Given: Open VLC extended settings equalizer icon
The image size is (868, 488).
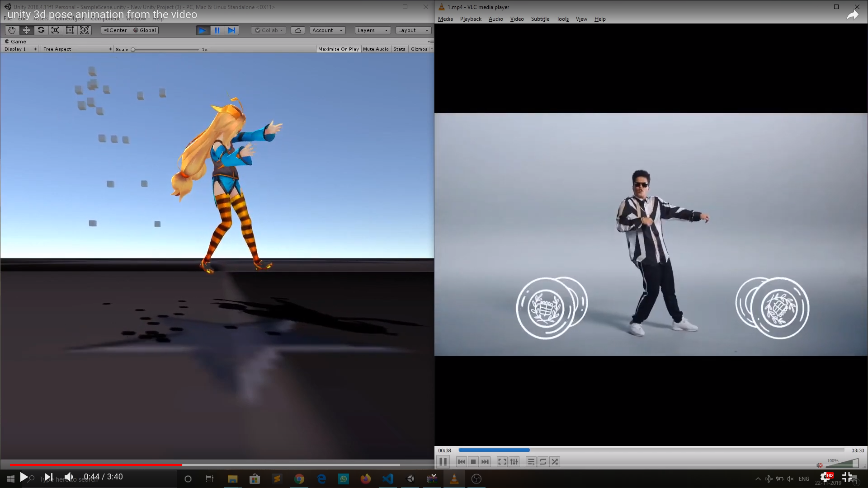Looking at the screenshot, I should [514, 462].
